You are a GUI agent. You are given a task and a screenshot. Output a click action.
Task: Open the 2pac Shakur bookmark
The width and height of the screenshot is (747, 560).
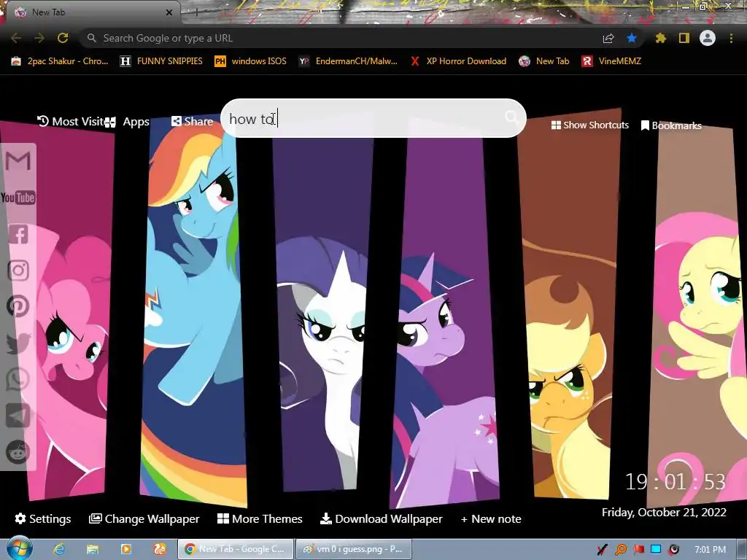coord(60,61)
